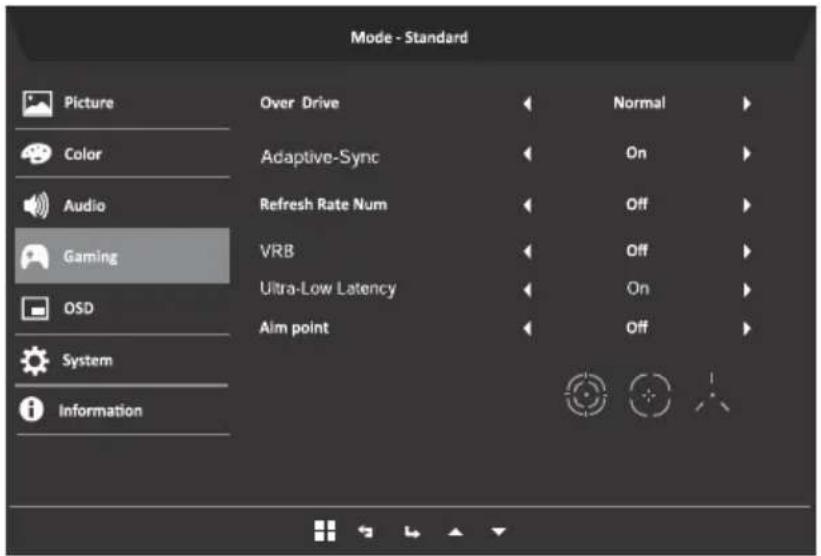Click left arrow for Over Drive
Image resolution: width=821 pixels, height=556 pixels.
click(528, 104)
